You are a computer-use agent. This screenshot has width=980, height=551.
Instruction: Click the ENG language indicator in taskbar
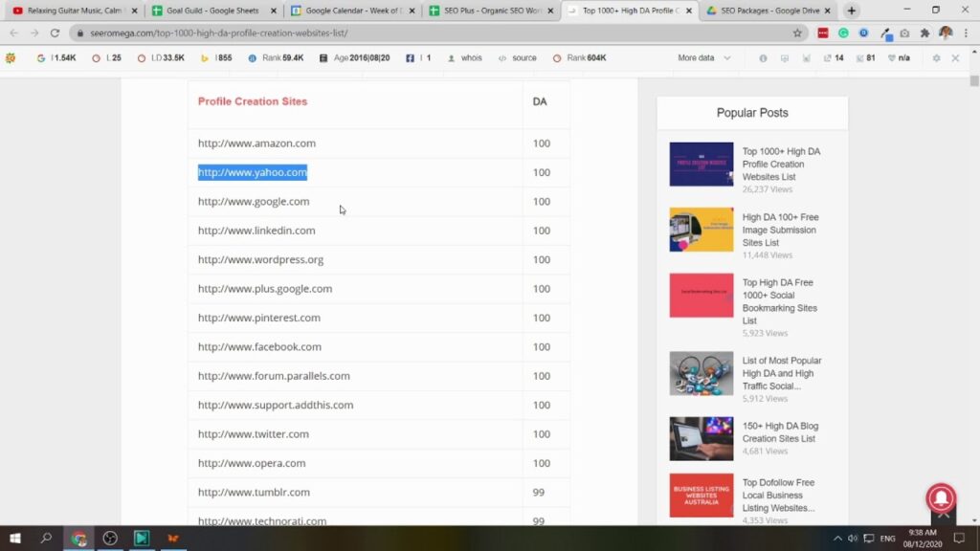[x=887, y=539]
